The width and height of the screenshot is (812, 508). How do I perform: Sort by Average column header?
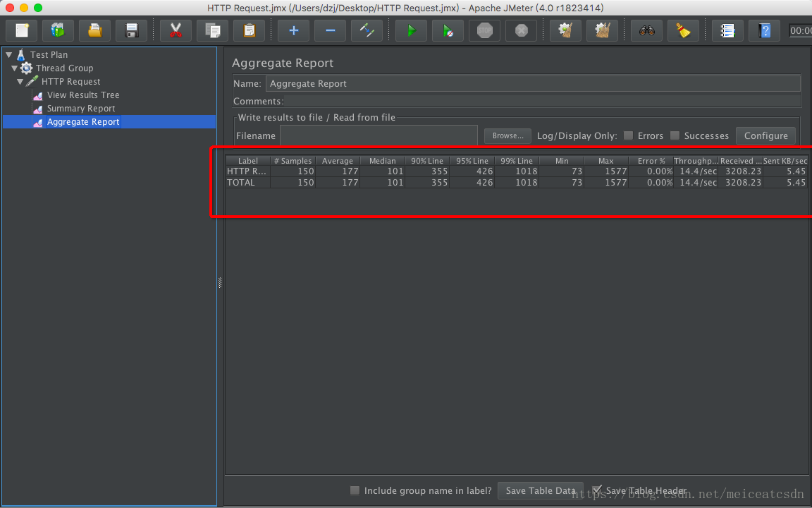(x=338, y=161)
